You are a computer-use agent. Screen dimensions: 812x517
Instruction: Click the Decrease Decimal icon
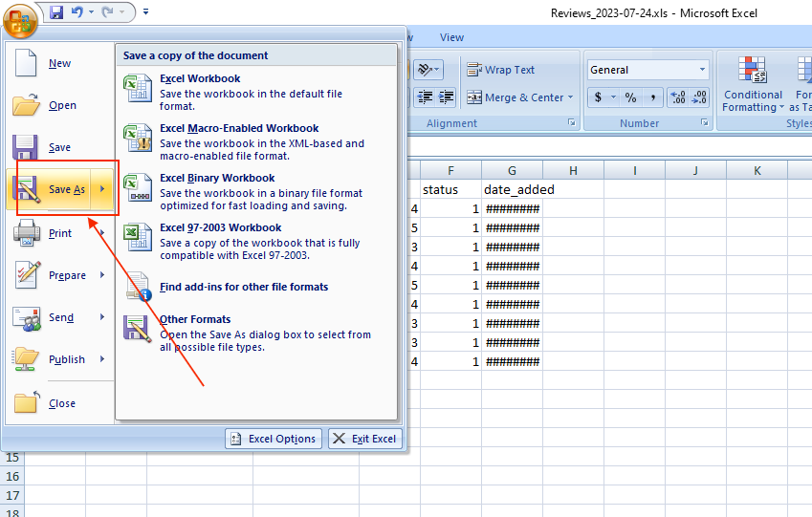click(x=699, y=97)
